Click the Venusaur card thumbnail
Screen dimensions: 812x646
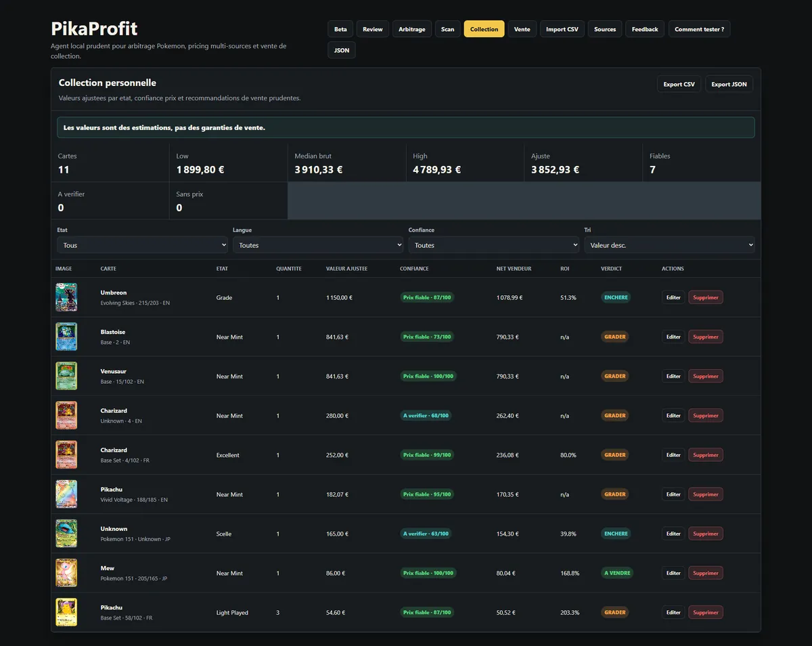tap(66, 376)
